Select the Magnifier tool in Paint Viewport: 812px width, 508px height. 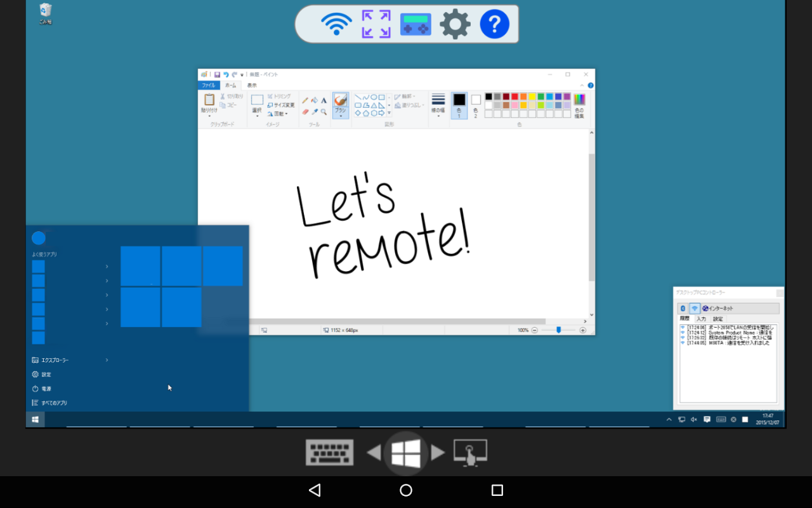coord(324,112)
